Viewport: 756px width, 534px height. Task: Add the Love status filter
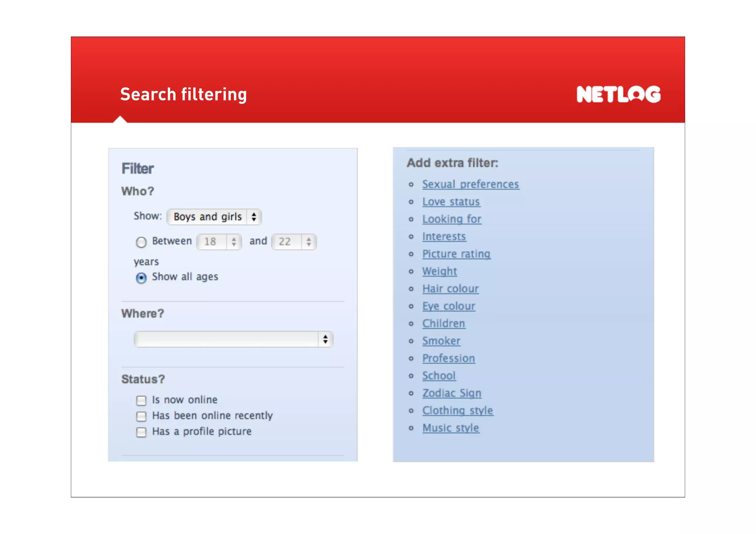click(x=451, y=202)
